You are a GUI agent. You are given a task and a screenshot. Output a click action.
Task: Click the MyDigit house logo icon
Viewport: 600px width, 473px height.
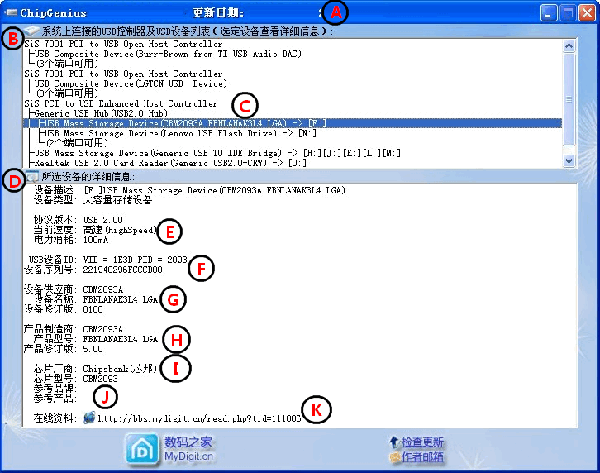pos(142,450)
